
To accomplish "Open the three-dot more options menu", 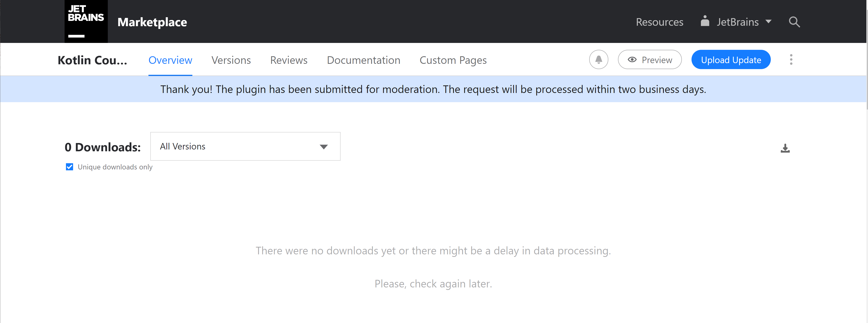I will (x=791, y=60).
